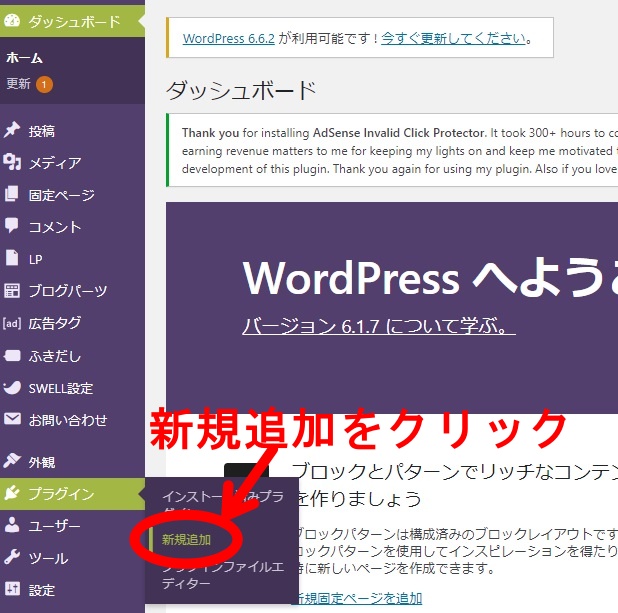Click the お問い合わせ envelope icon
618x613 pixels.
point(13,420)
